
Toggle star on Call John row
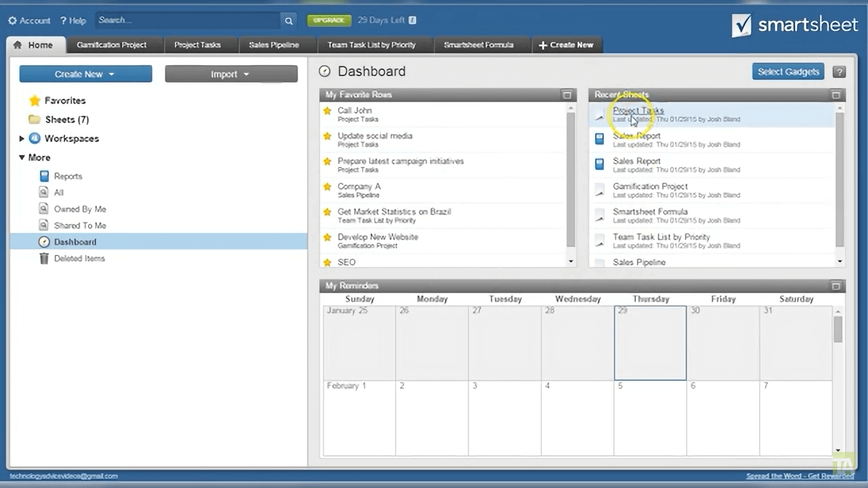pyautogui.click(x=327, y=111)
